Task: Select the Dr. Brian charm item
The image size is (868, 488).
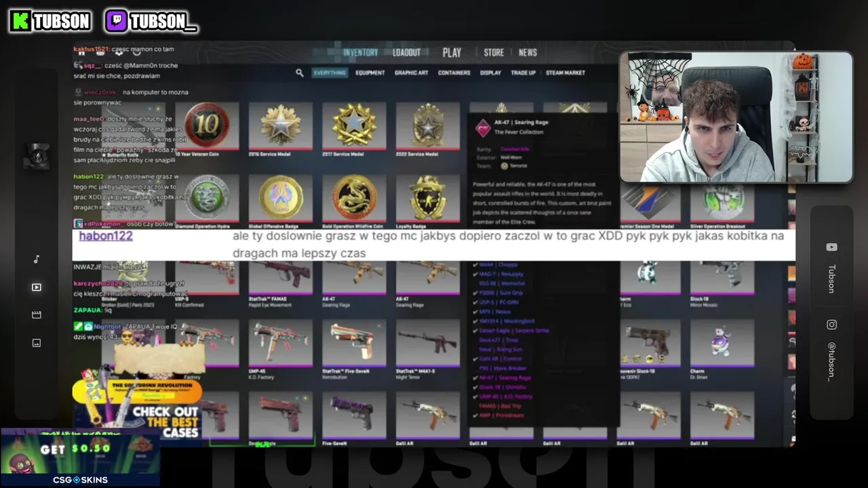Action: 722,348
